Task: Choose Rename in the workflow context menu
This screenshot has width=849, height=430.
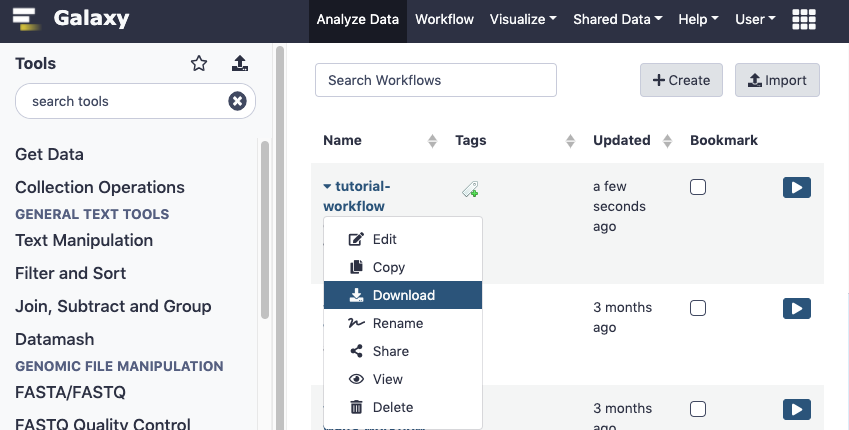Action: pyautogui.click(x=397, y=323)
